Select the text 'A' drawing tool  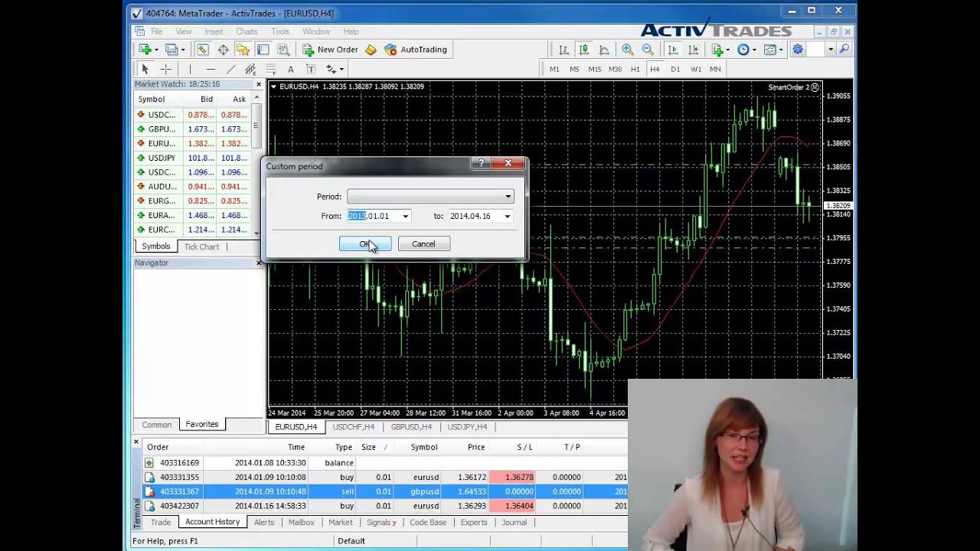290,69
